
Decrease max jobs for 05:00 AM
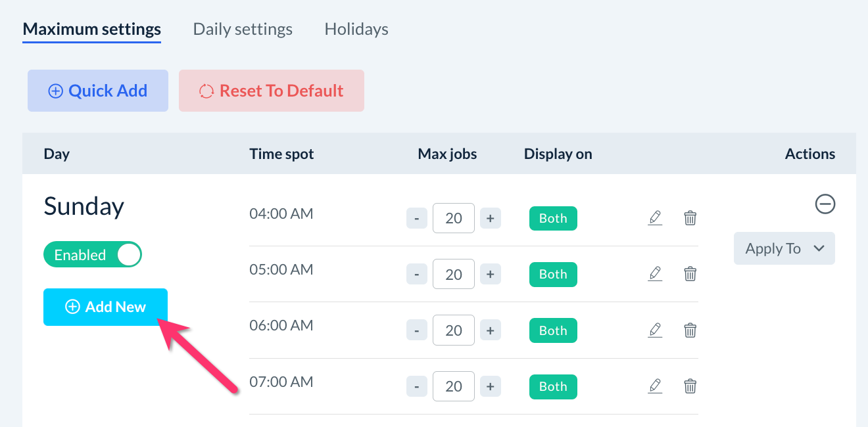[x=417, y=274]
